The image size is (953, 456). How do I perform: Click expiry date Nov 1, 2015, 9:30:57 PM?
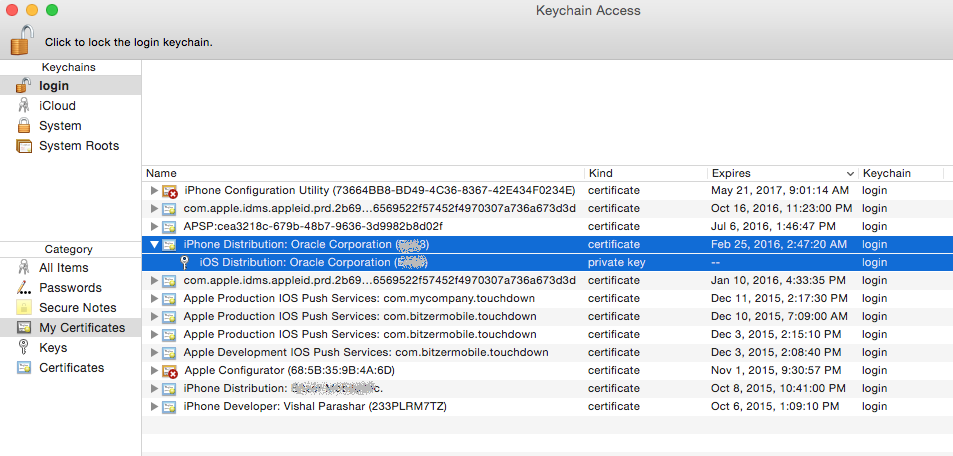[776, 370]
